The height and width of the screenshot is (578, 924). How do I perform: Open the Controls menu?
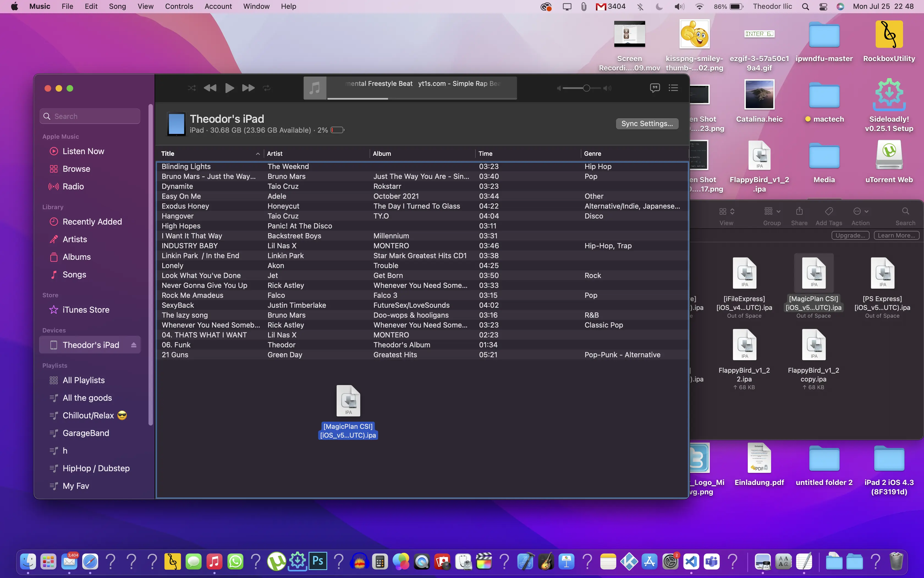(179, 7)
